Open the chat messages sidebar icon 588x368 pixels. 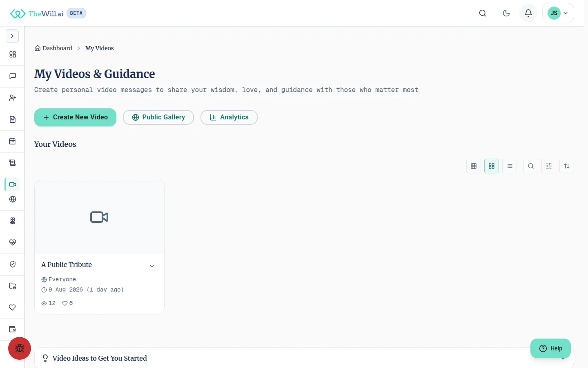click(13, 76)
